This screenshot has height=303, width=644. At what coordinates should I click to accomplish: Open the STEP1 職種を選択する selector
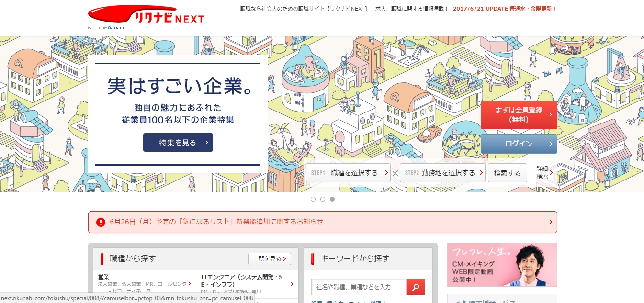pyautogui.click(x=347, y=173)
